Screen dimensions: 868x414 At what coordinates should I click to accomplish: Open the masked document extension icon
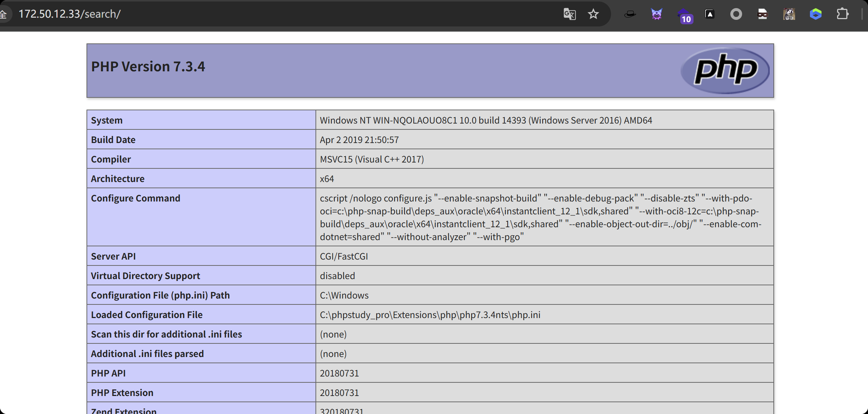click(762, 14)
